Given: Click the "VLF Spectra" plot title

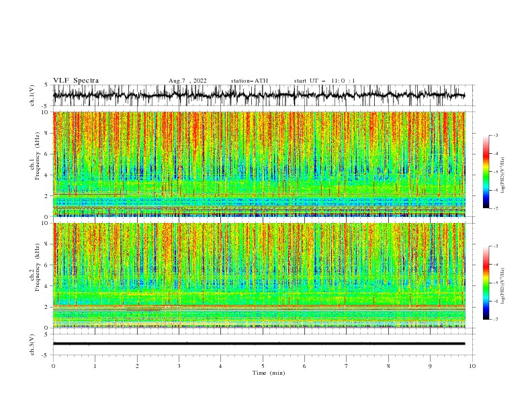Looking at the screenshot, I should coord(76,81).
